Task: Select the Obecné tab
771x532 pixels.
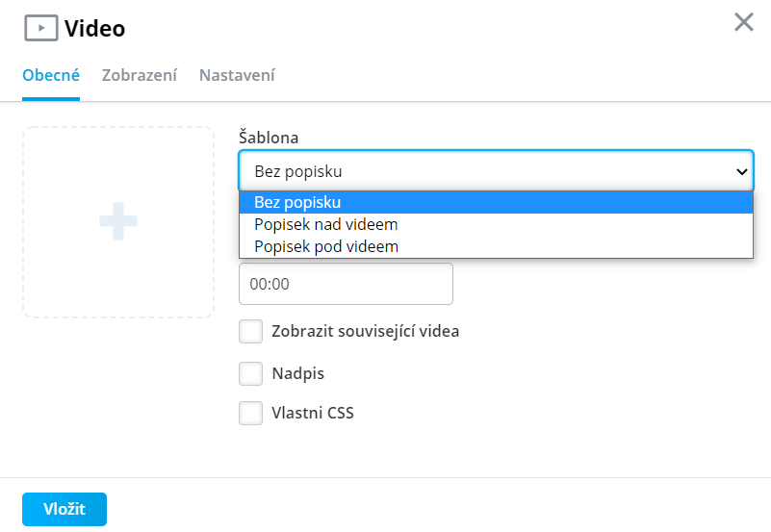Action: coord(51,75)
